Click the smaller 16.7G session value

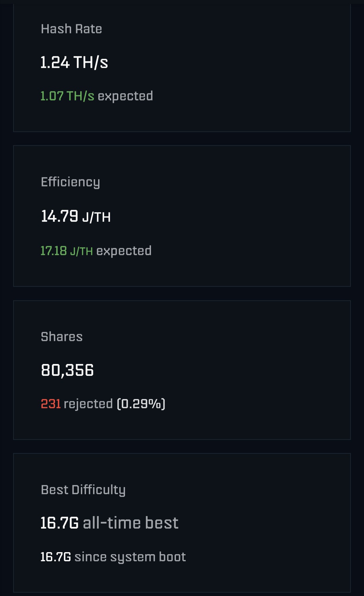(56, 557)
